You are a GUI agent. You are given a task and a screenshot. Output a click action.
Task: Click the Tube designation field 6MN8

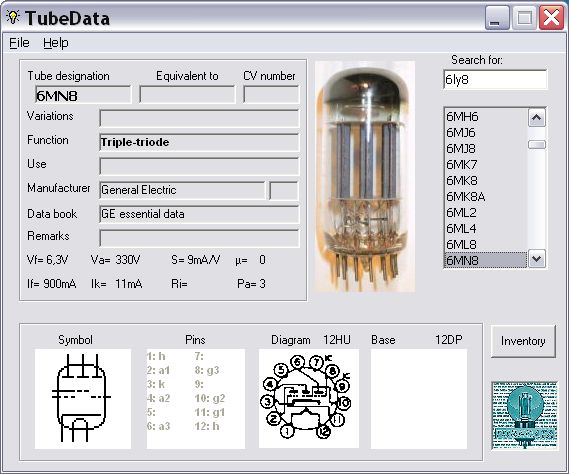[83, 95]
